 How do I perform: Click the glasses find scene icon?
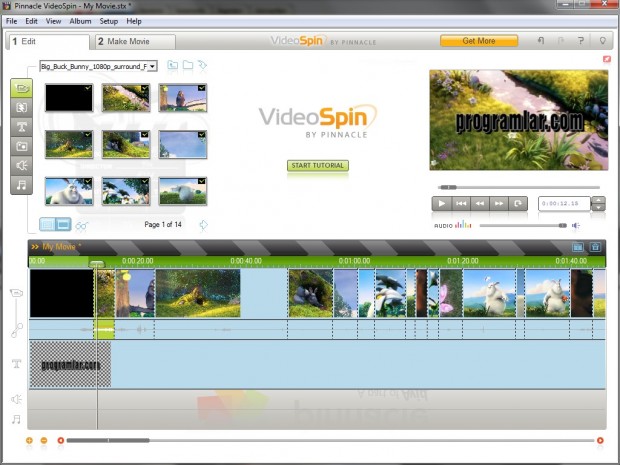pyautogui.click(x=81, y=226)
